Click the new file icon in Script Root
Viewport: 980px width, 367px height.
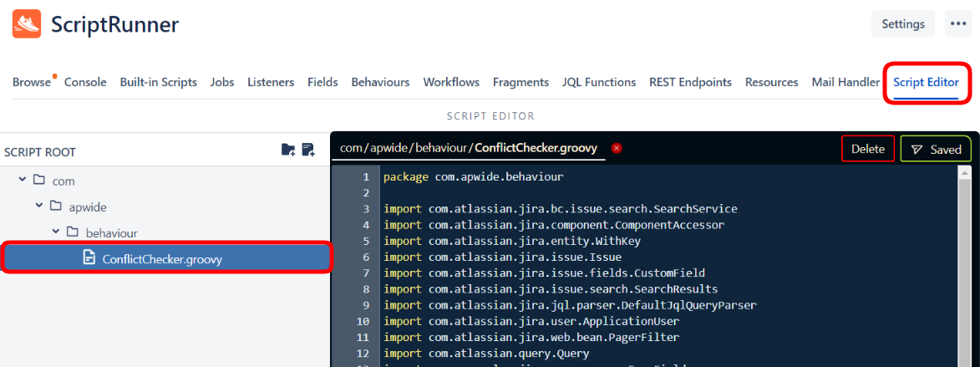coord(308,150)
